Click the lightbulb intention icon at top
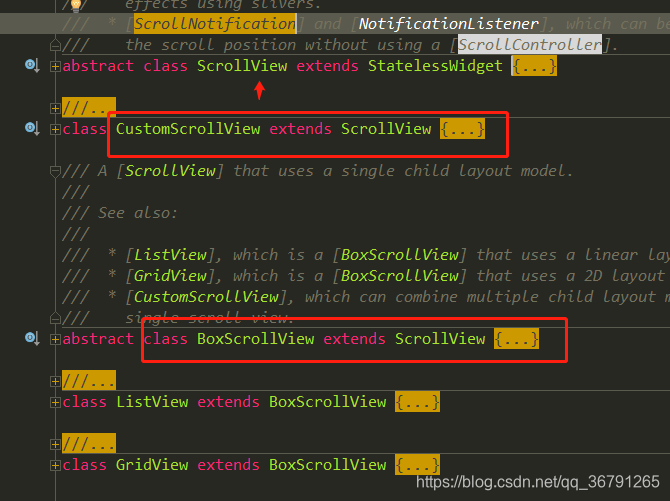 (76, 4)
